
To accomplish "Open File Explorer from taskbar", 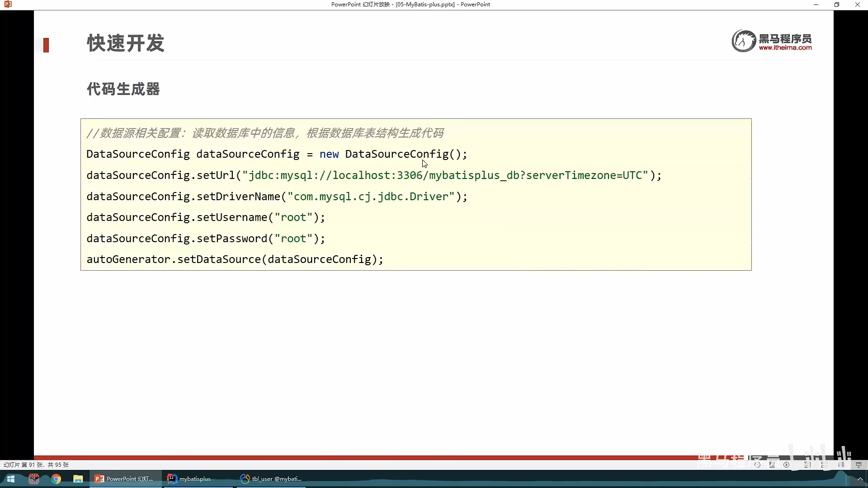I will 78,479.
